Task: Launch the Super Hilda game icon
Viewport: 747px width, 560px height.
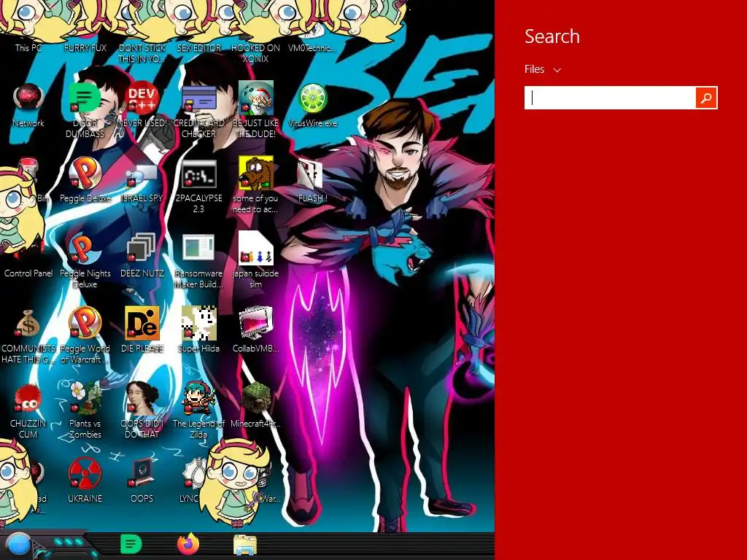Action: tap(198, 324)
